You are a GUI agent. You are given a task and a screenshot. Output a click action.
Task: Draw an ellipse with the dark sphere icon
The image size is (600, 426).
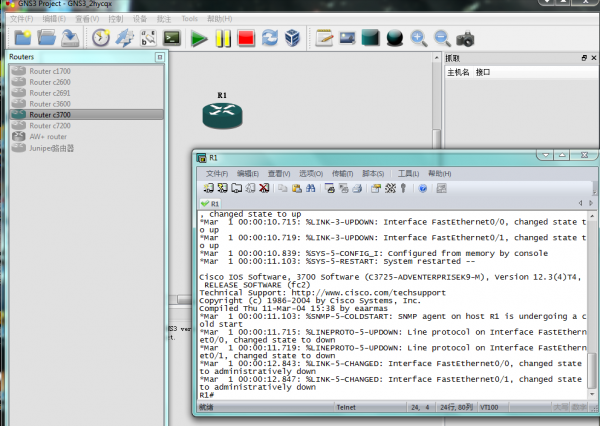(x=395, y=38)
